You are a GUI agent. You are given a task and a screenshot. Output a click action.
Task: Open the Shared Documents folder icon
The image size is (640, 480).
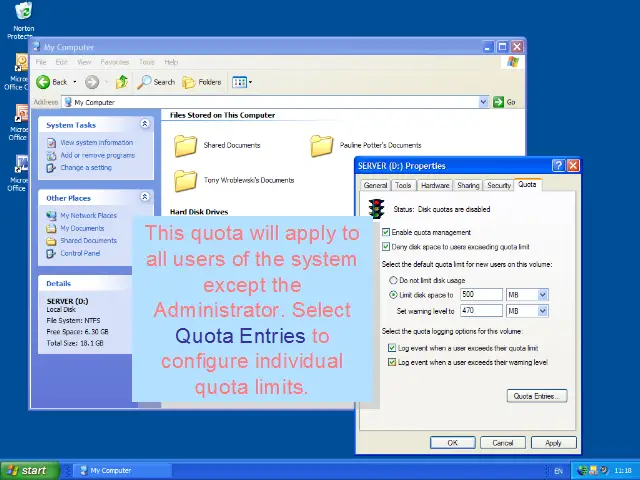186,146
